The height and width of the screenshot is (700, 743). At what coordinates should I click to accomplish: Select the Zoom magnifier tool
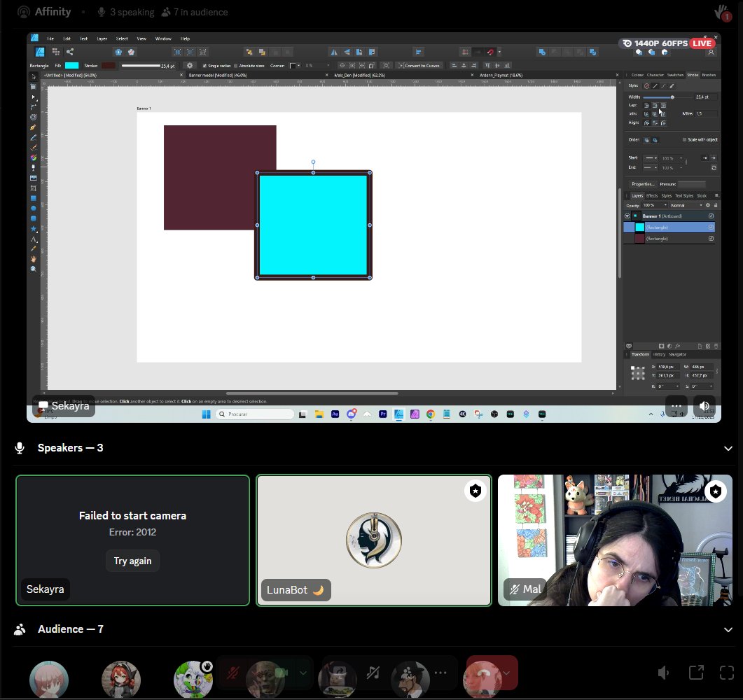(x=33, y=269)
